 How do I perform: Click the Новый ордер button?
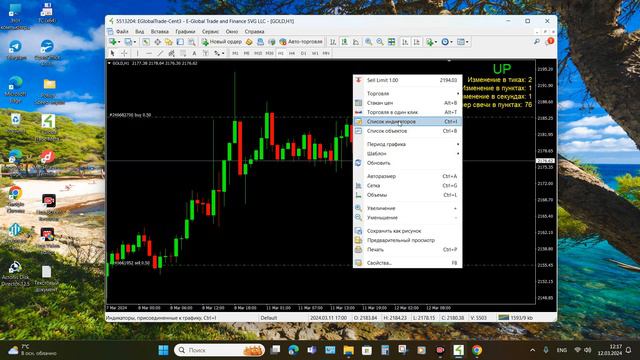[x=221, y=42]
